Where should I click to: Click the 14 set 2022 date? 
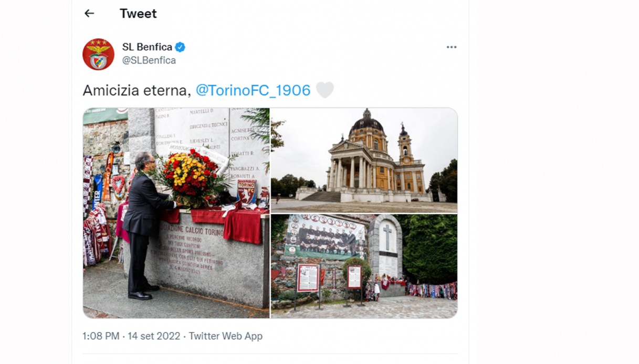[154, 336]
